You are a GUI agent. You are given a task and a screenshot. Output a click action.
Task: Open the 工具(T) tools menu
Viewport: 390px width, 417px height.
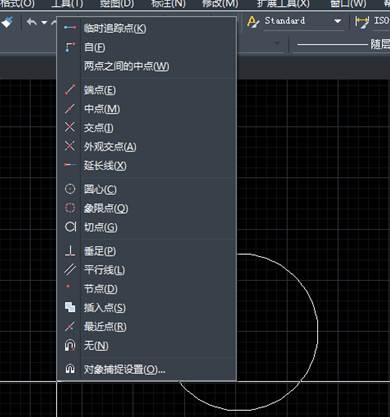tap(67, 4)
